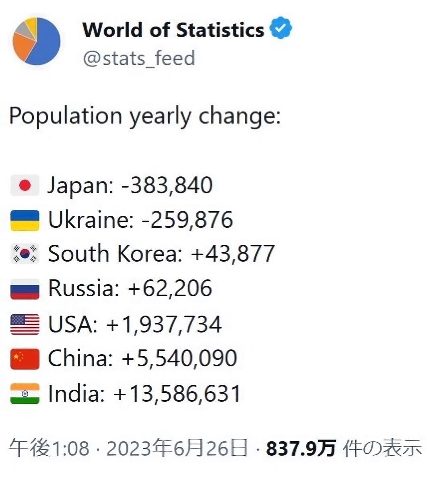Click the @stats_feed handle

point(139,58)
